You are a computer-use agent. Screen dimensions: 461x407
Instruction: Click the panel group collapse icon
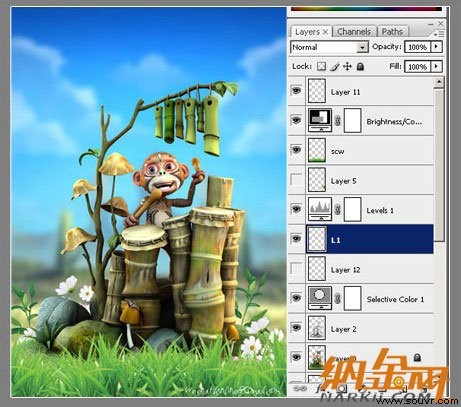point(431,24)
